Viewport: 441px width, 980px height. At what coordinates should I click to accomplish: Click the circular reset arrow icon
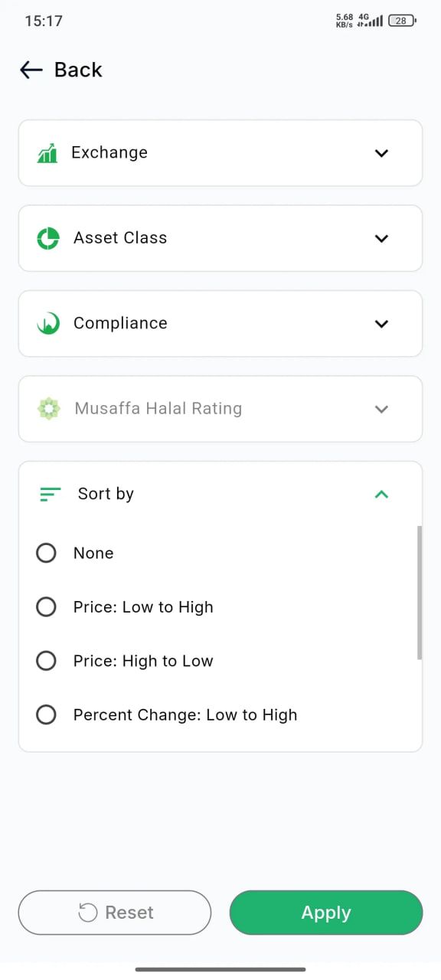click(x=88, y=913)
